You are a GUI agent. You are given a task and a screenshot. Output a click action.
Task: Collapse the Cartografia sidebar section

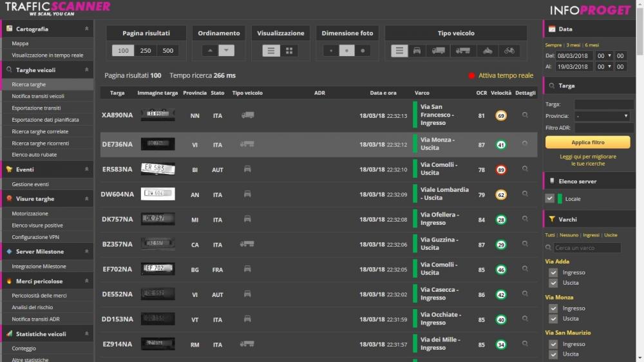click(86, 29)
